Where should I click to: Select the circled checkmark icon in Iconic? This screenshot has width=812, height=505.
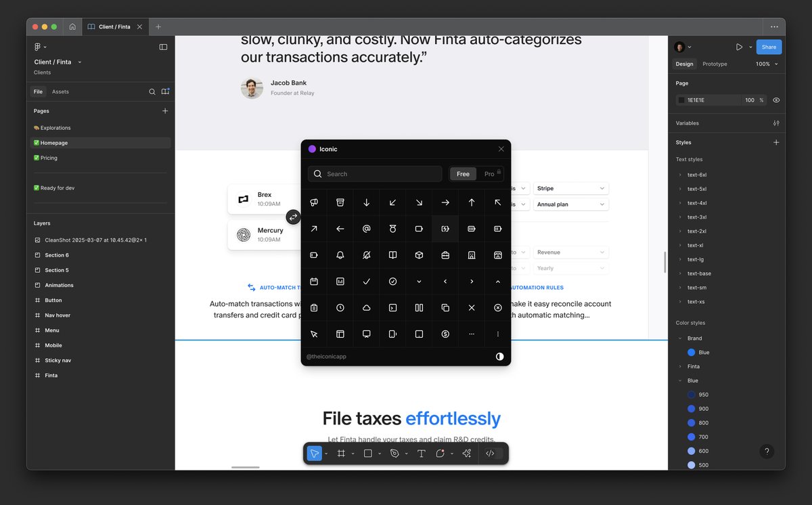coord(392,282)
